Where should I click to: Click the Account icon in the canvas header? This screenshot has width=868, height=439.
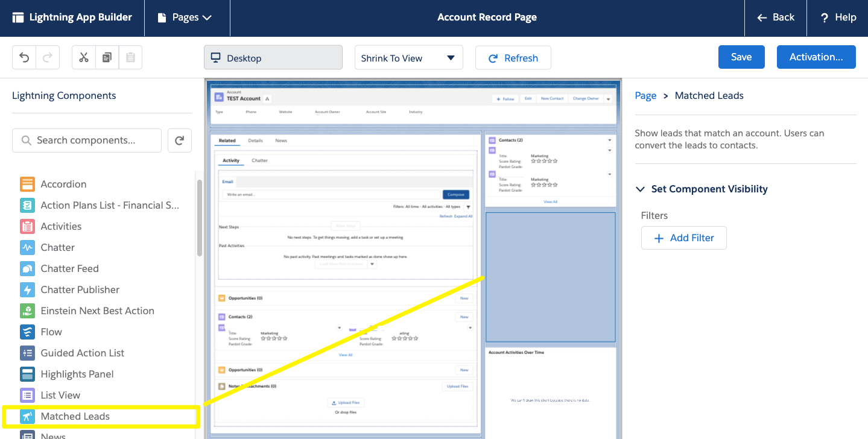[x=218, y=97]
